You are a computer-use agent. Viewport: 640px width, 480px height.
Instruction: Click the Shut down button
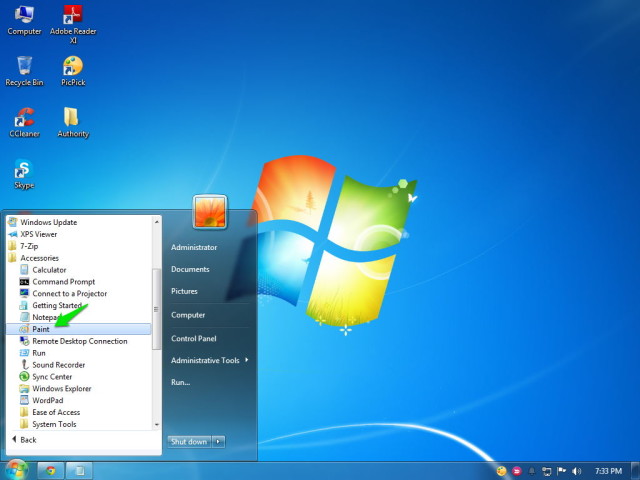click(189, 442)
